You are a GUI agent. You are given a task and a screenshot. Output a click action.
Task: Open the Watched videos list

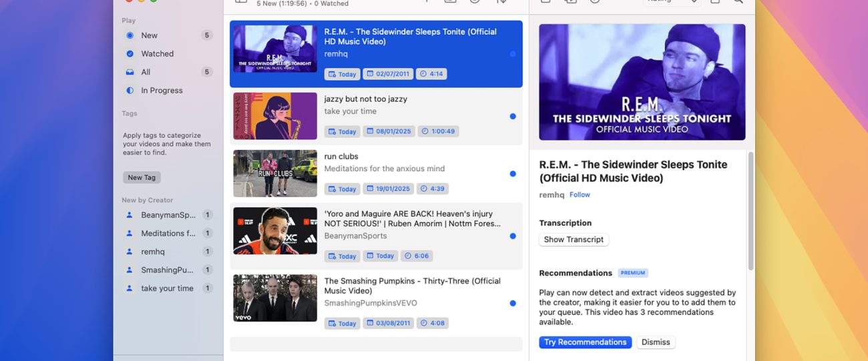(x=168, y=53)
